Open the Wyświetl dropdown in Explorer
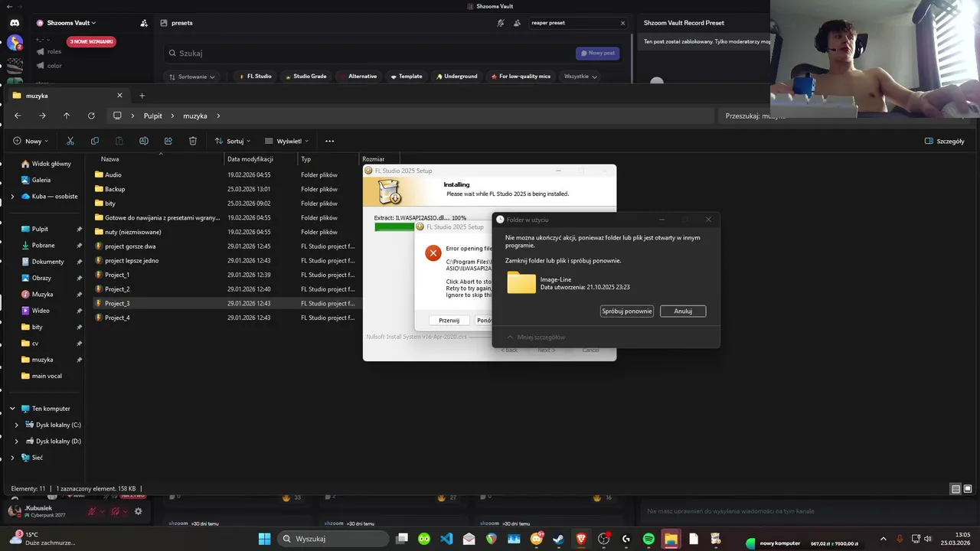Image resolution: width=980 pixels, height=551 pixels. [x=287, y=141]
